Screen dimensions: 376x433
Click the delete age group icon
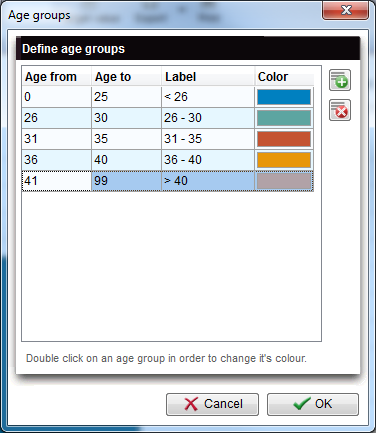point(340,110)
